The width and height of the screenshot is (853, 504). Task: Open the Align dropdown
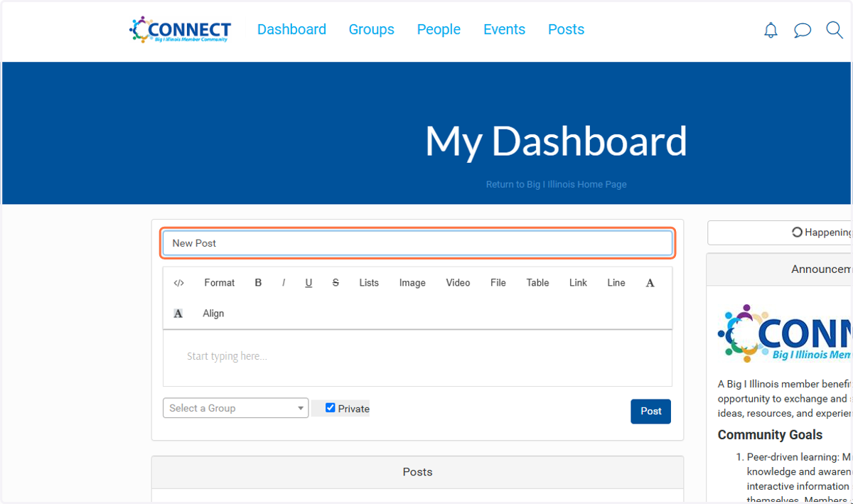click(213, 313)
